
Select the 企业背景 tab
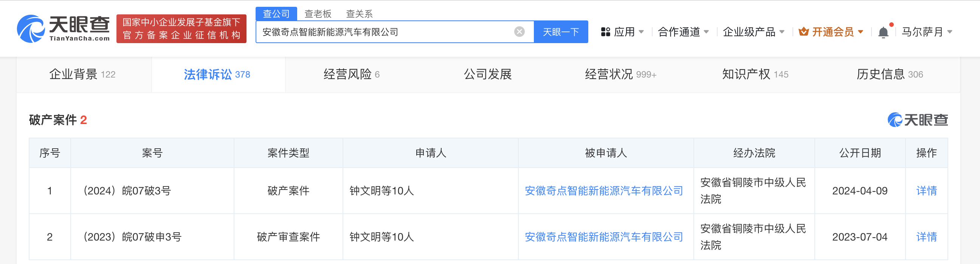[82, 75]
